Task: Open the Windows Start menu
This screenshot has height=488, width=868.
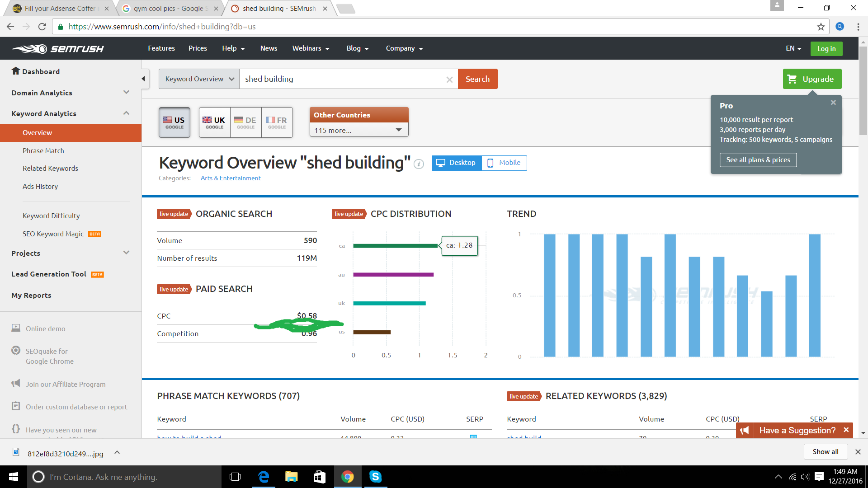Action: tap(14, 477)
